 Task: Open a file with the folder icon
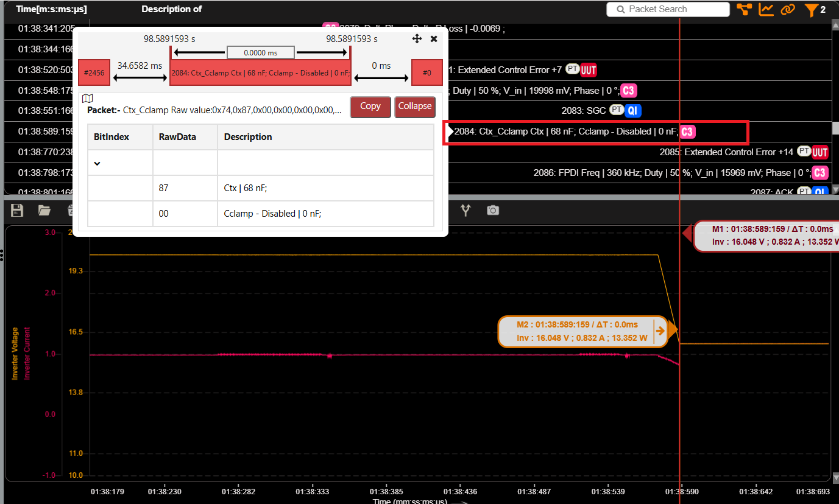click(44, 211)
